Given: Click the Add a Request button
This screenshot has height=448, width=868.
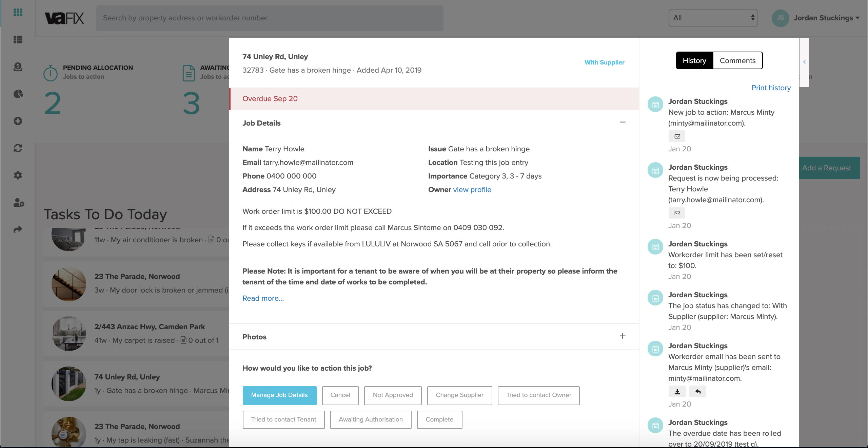Looking at the screenshot, I should [x=829, y=168].
